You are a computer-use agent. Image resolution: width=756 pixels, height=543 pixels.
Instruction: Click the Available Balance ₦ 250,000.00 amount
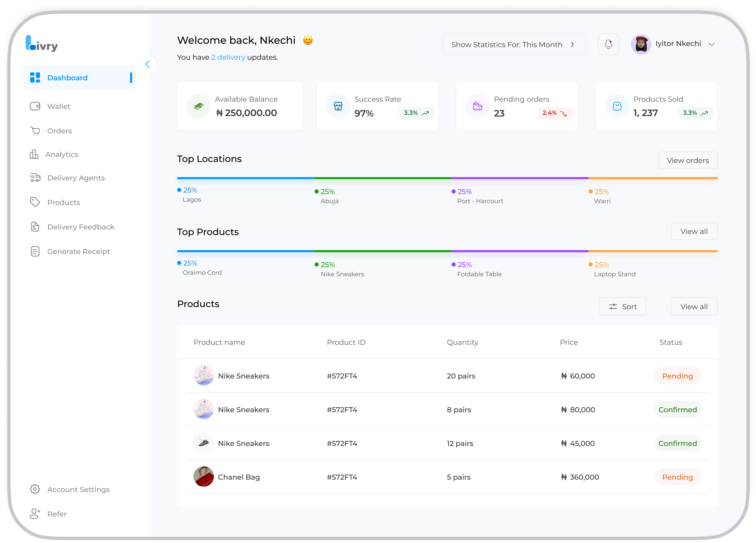pos(246,113)
